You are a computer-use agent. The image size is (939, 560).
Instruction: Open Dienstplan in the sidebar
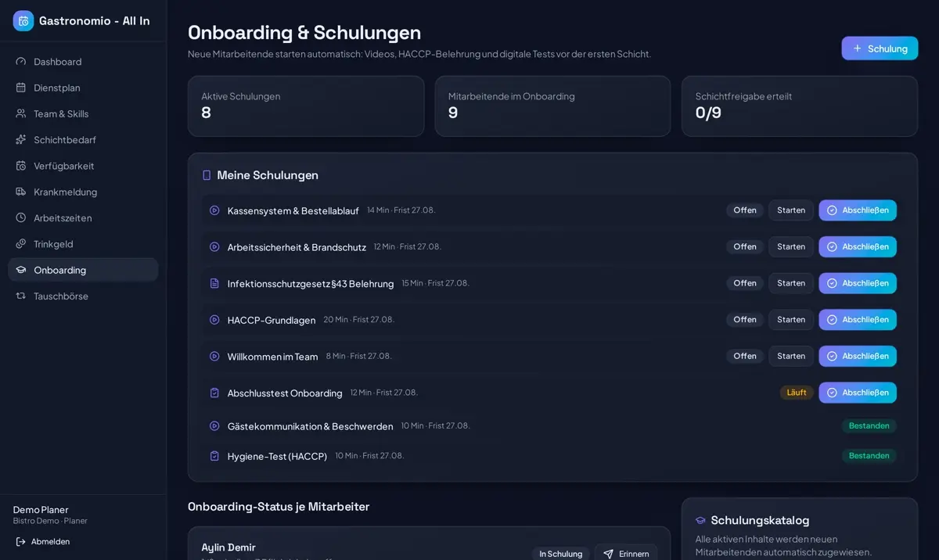click(x=83, y=88)
